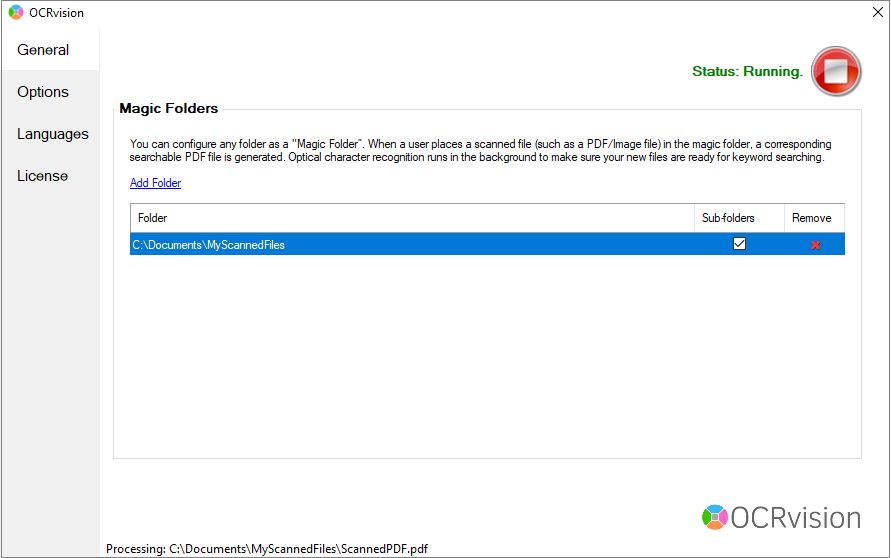Click the Magic Folder description text
Viewport: 891px width, 558px height.
click(x=480, y=151)
